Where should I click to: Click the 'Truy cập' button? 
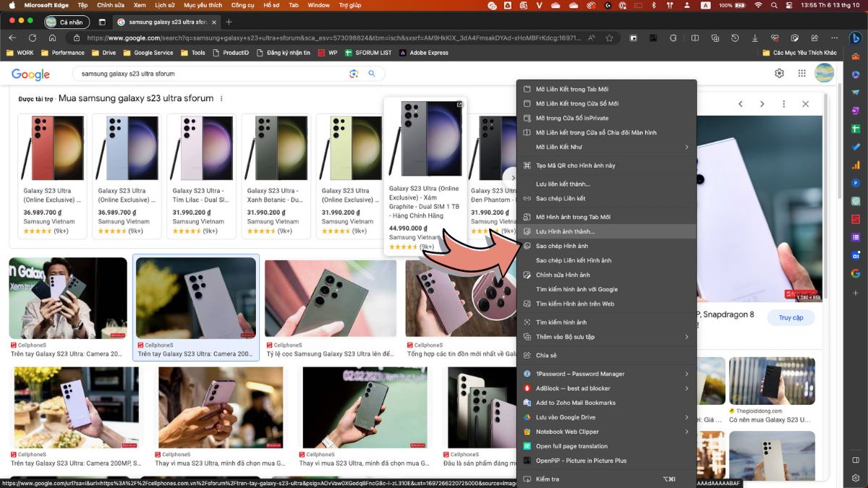click(791, 317)
